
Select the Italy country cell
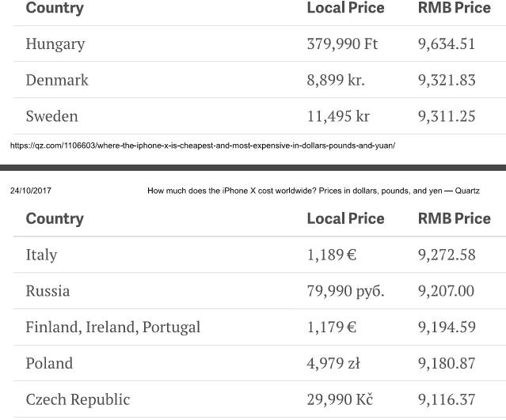click(x=41, y=255)
